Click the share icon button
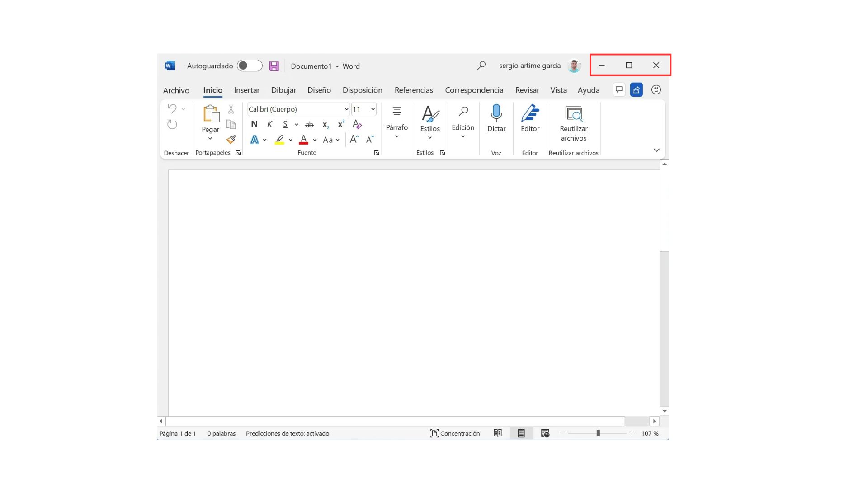 pyautogui.click(x=636, y=90)
